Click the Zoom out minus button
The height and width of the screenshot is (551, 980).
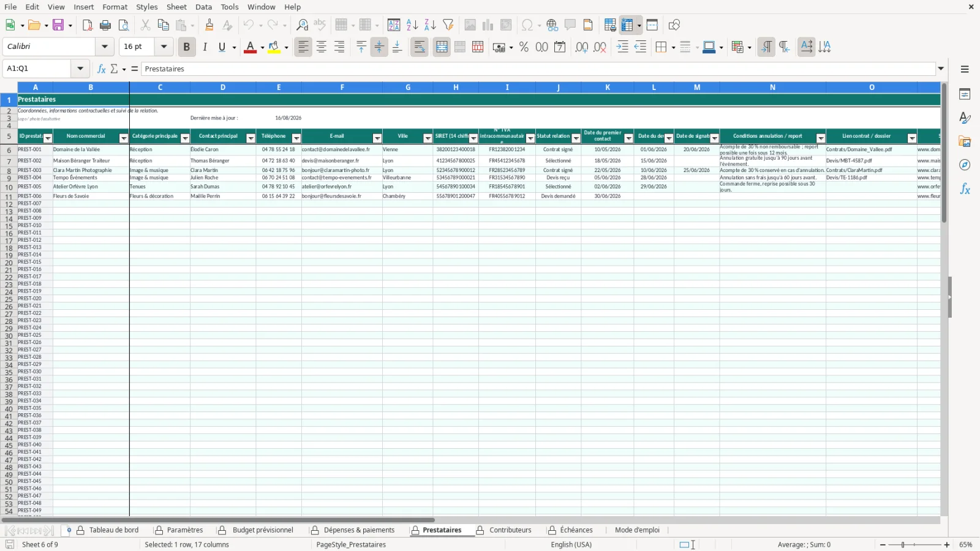click(x=883, y=545)
